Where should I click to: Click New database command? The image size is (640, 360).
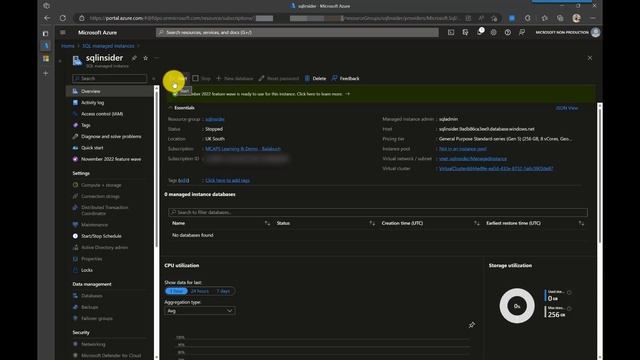(x=235, y=78)
